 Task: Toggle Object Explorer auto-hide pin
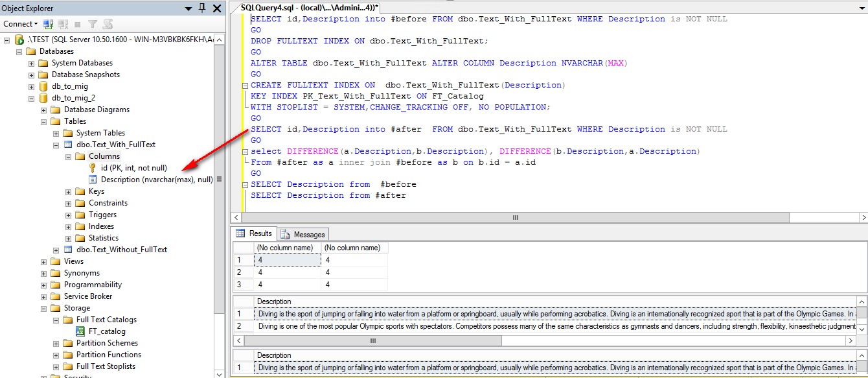click(x=201, y=8)
